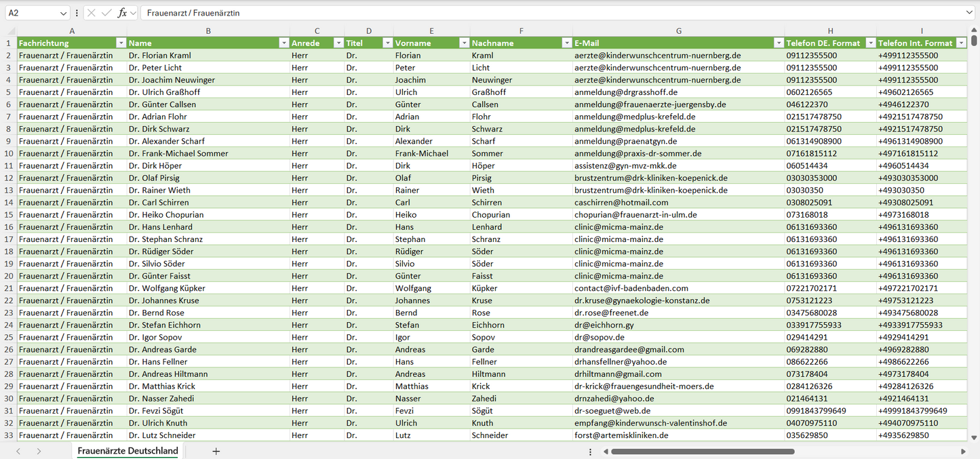Click the Cancel X icon in formula bar
Image resolution: width=980 pixels, height=459 pixels.
[92, 13]
